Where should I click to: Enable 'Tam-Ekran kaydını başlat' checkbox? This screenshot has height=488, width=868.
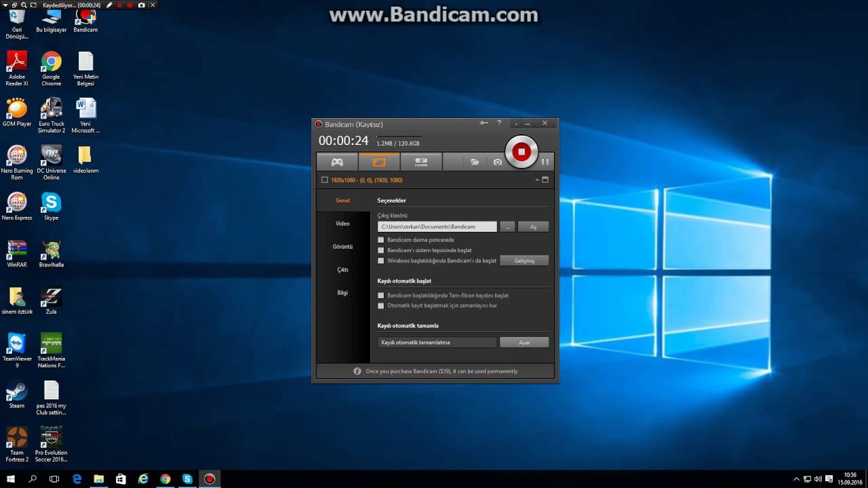point(381,296)
